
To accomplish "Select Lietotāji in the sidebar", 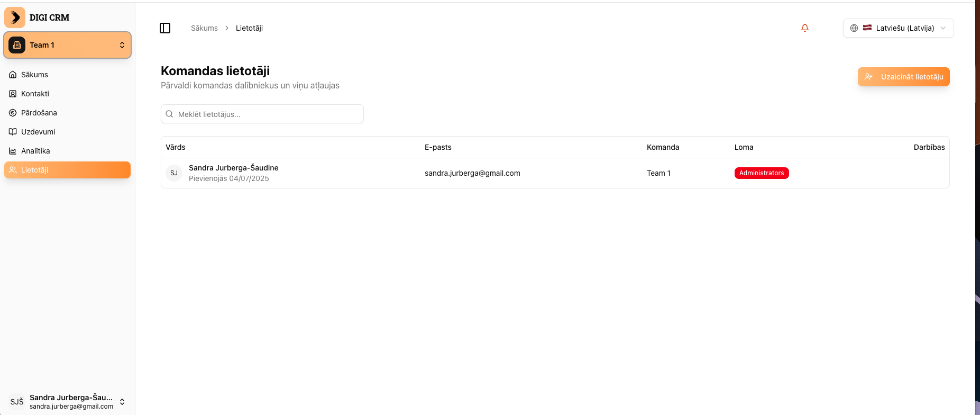I will tap(67, 170).
